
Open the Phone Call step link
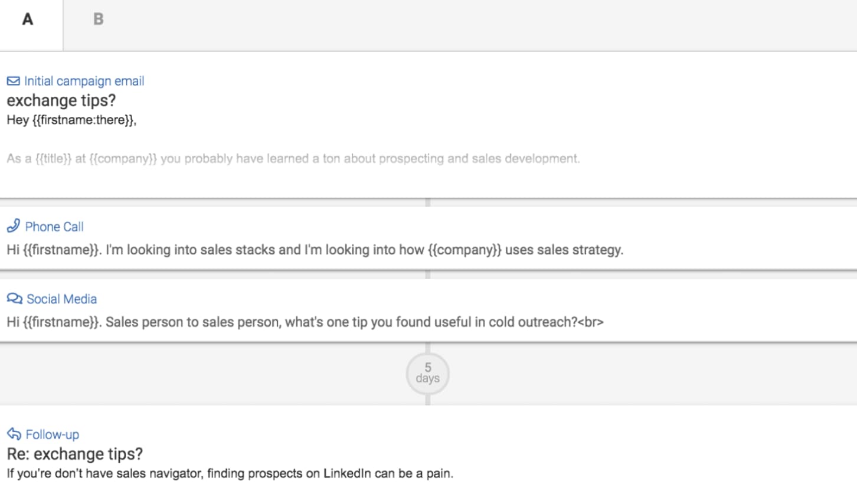54,227
